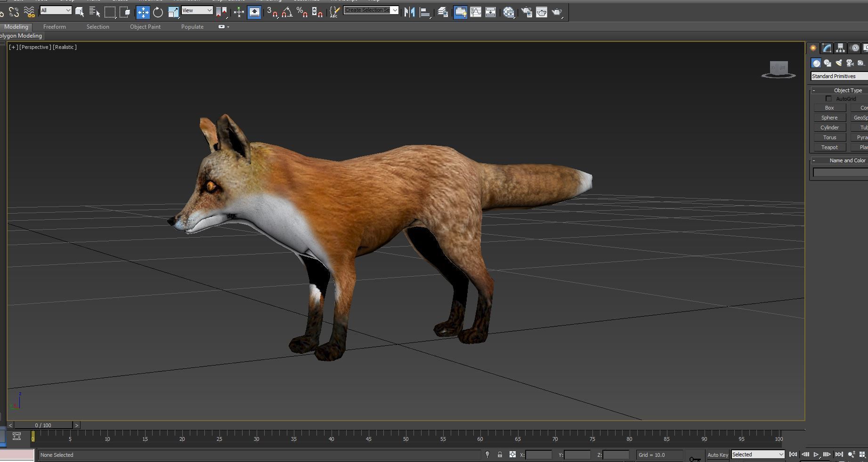868x462 pixels.
Task: Toggle Auto Key animation mode
Action: coord(718,454)
